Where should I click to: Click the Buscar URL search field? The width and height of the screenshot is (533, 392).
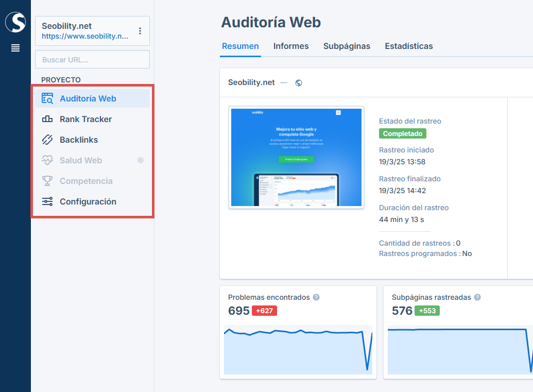(x=93, y=60)
